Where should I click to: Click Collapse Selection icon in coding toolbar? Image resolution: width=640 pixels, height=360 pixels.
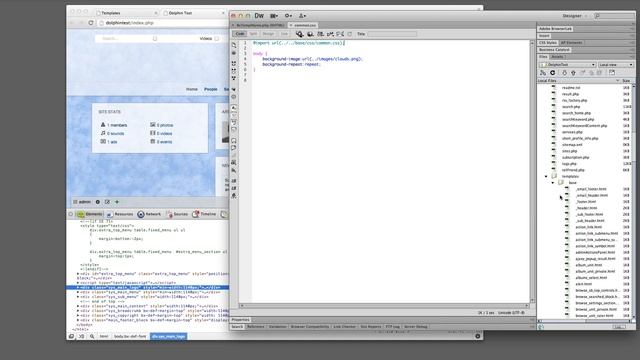click(234, 71)
